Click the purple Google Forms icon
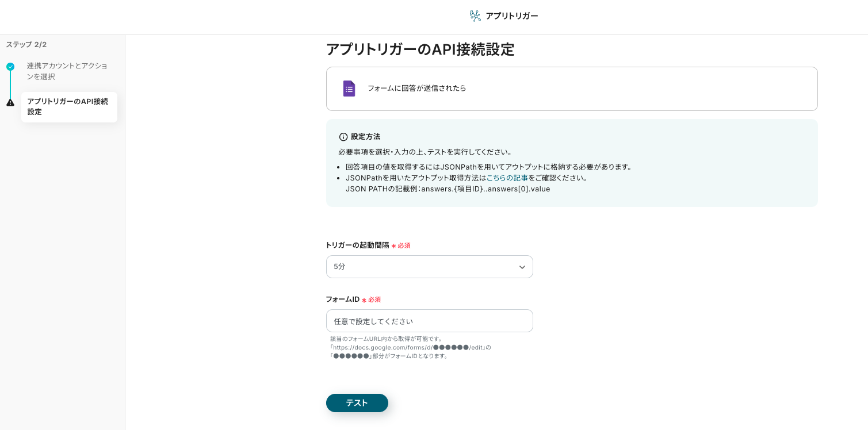The width and height of the screenshot is (868, 430). pos(349,89)
